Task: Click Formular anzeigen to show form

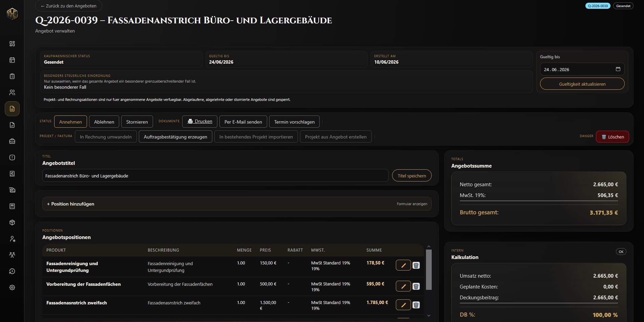Action: [x=412, y=204]
